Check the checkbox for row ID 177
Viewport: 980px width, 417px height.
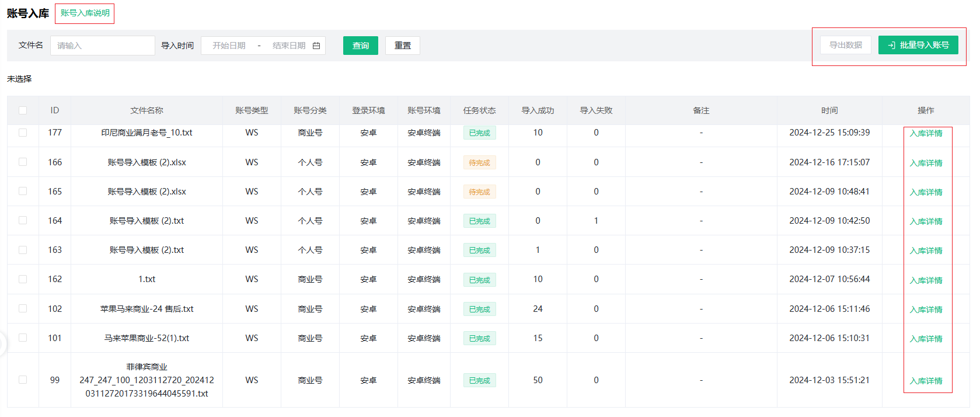click(23, 133)
